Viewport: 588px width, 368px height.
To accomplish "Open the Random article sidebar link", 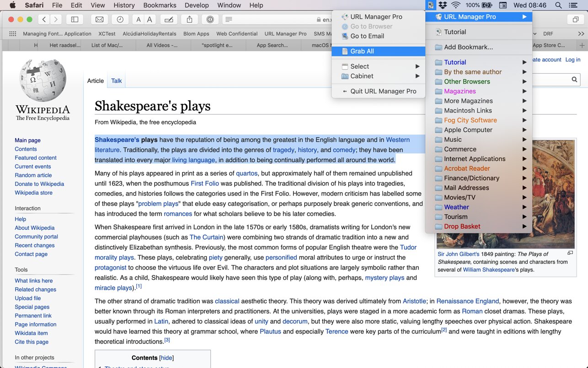I will (x=33, y=175).
